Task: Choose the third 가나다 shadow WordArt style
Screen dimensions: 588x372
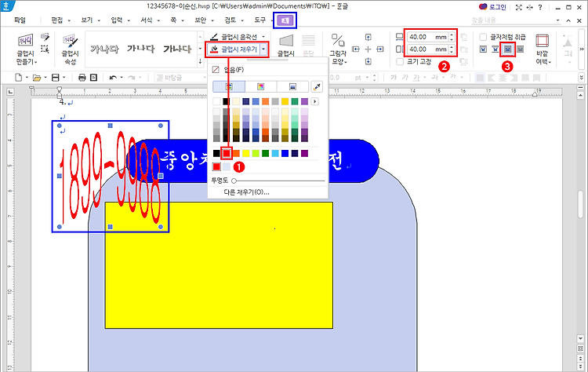Action: click(177, 49)
